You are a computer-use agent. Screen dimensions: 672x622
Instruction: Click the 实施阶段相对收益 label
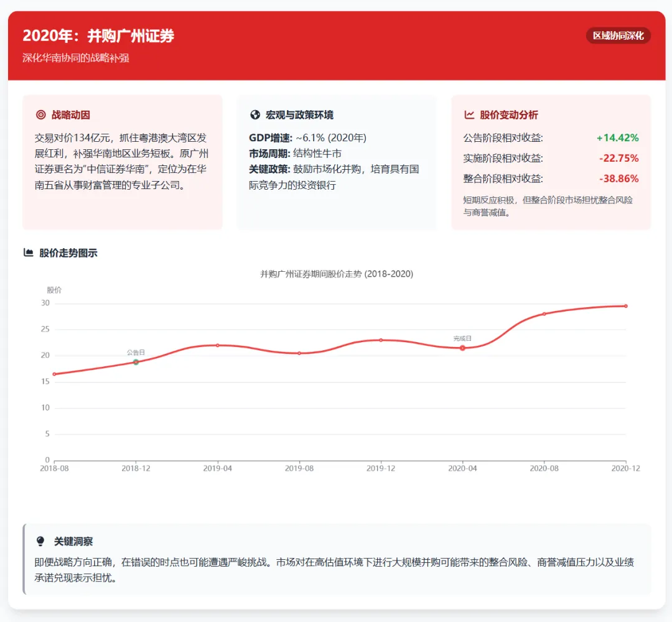[503, 158]
